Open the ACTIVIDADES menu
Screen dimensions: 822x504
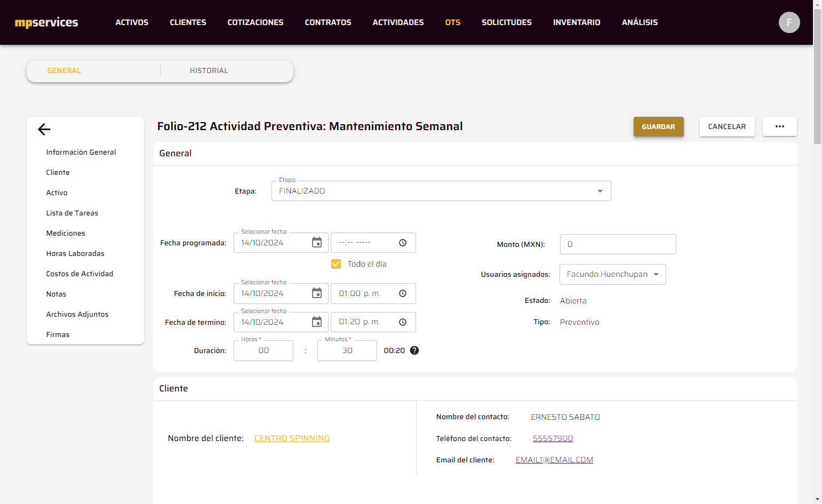[398, 22]
